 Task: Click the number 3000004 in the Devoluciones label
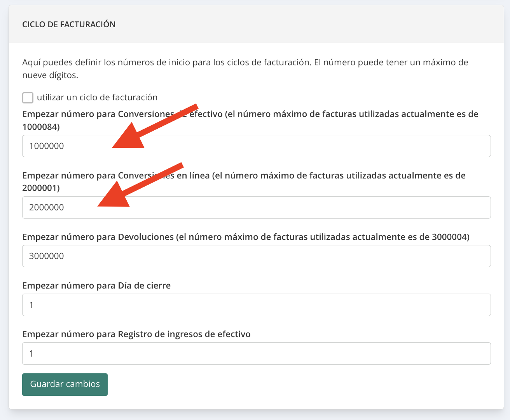click(x=449, y=237)
